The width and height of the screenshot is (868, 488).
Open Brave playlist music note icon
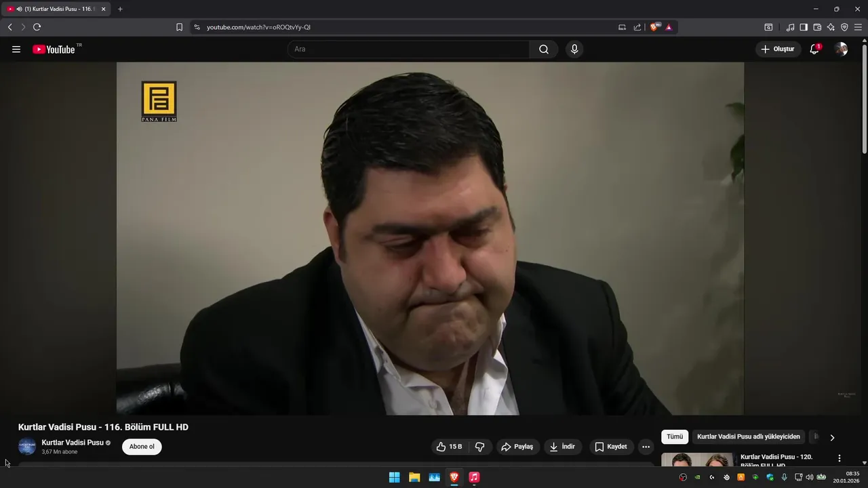point(790,27)
